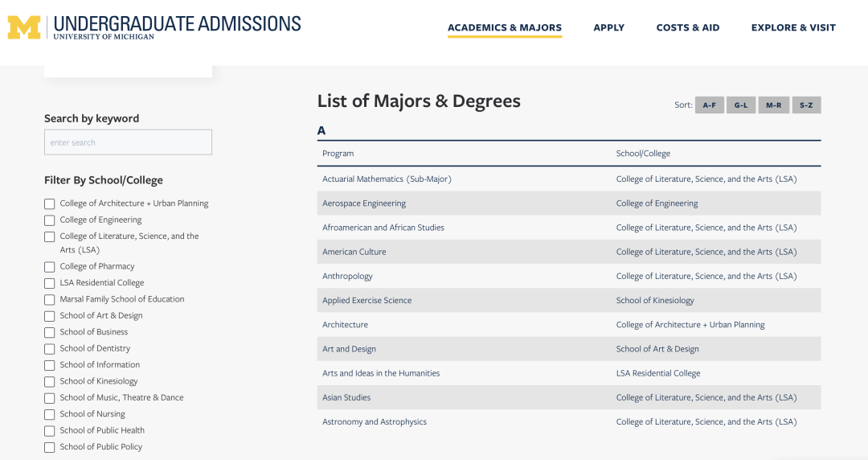Open Arts and Ideas in the Humanities
Image resolution: width=868 pixels, height=460 pixels.
pos(381,373)
